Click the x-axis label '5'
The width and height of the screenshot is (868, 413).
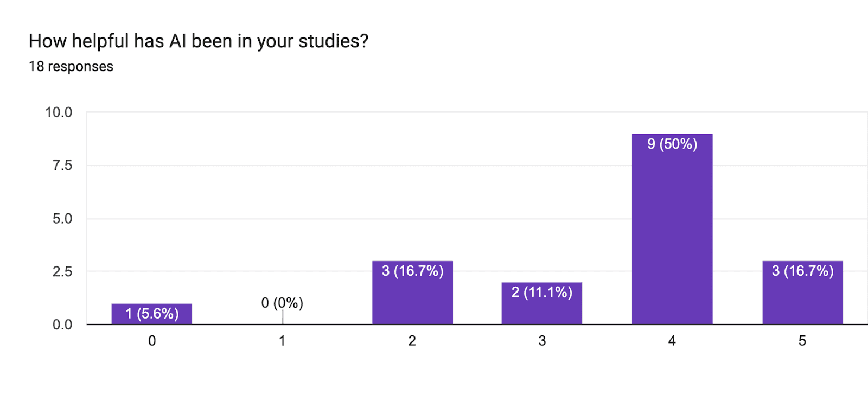coord(802,341)
